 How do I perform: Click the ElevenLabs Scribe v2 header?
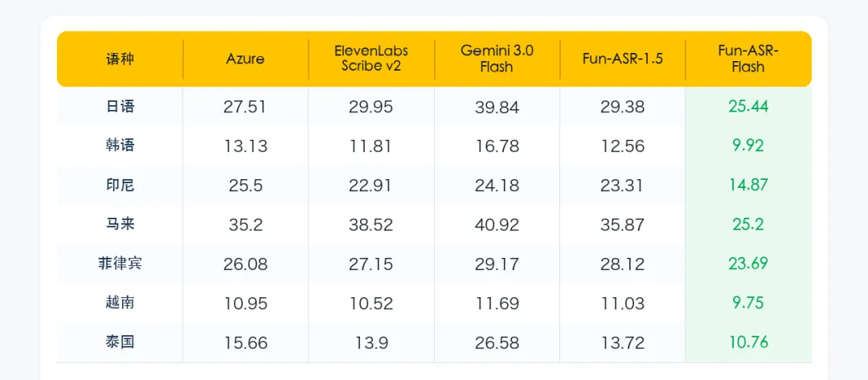pos(371,59)
